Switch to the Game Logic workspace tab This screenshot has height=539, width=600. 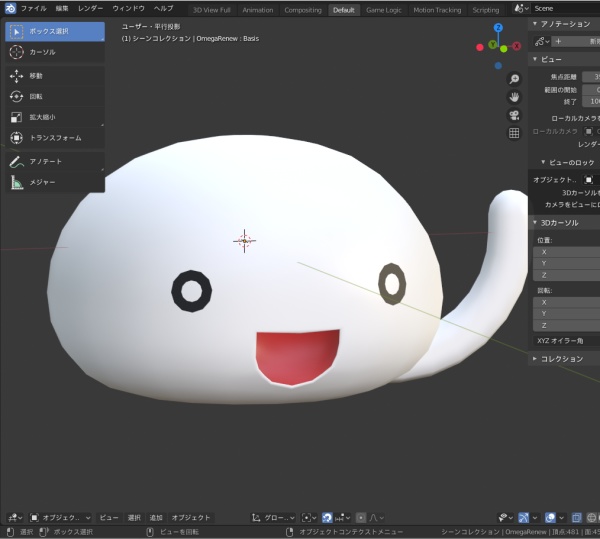(384, 10)
